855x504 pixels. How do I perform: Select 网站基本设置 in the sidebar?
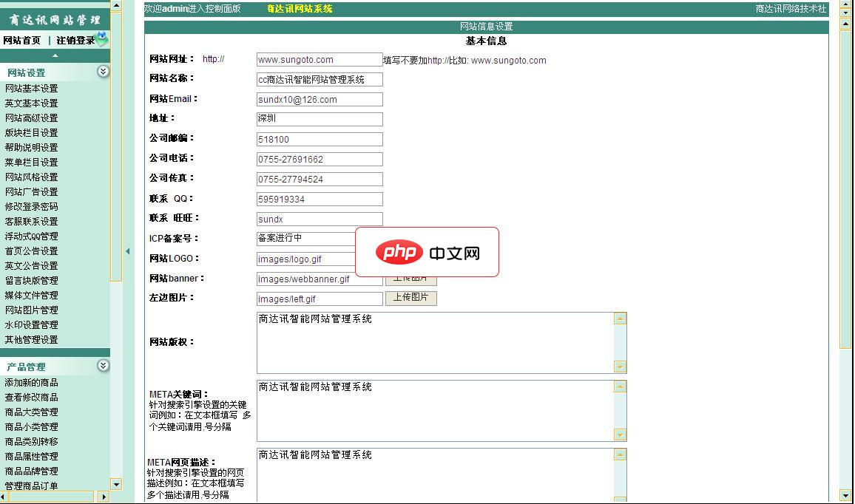[30, 88]
